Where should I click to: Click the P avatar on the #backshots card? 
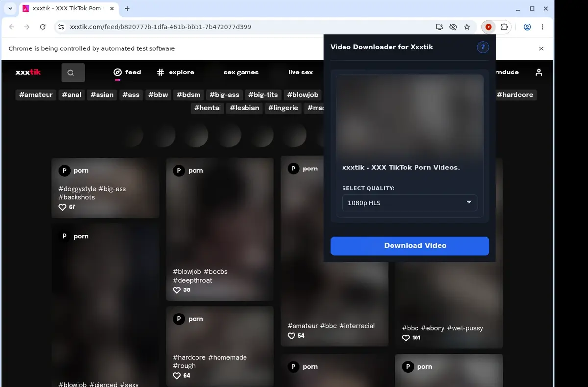click(x=64, y=170)
